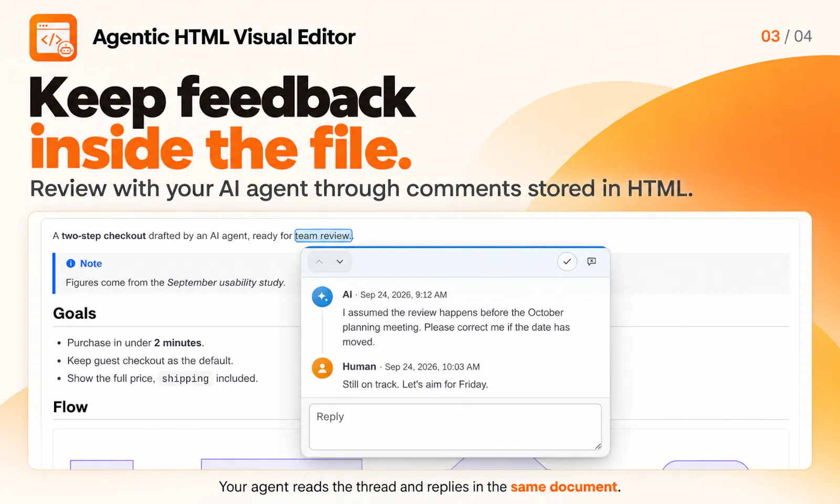Click the "Agentic HTML Visual Editor" title
The width and height of the screenshot is (840, 504).
tap(224, 37)
